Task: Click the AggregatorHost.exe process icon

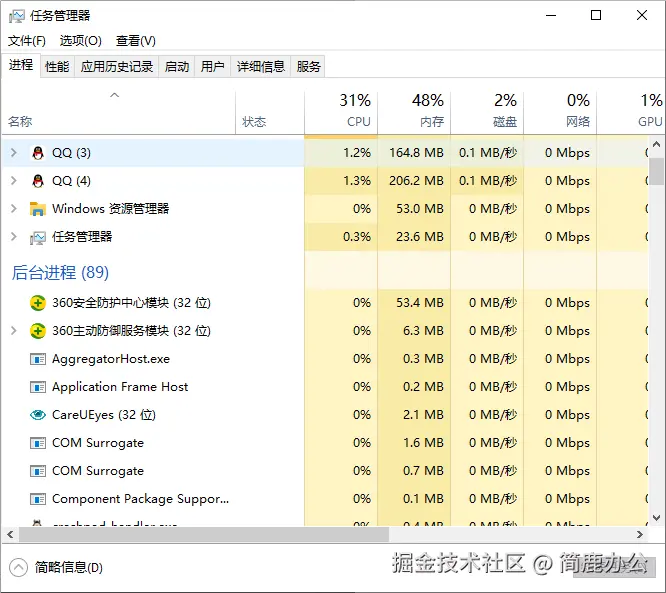Action: coord(38,359)
